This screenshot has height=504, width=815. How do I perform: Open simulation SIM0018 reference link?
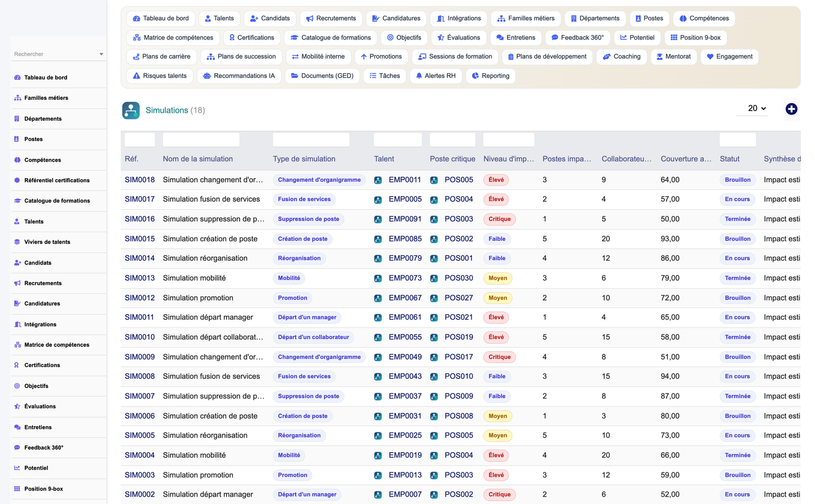point(140,180)
